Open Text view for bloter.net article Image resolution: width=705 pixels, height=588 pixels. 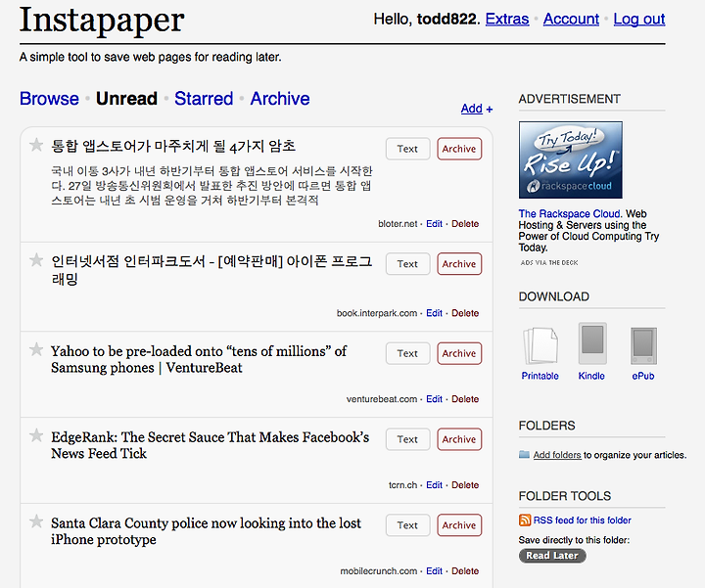[407, 149]
